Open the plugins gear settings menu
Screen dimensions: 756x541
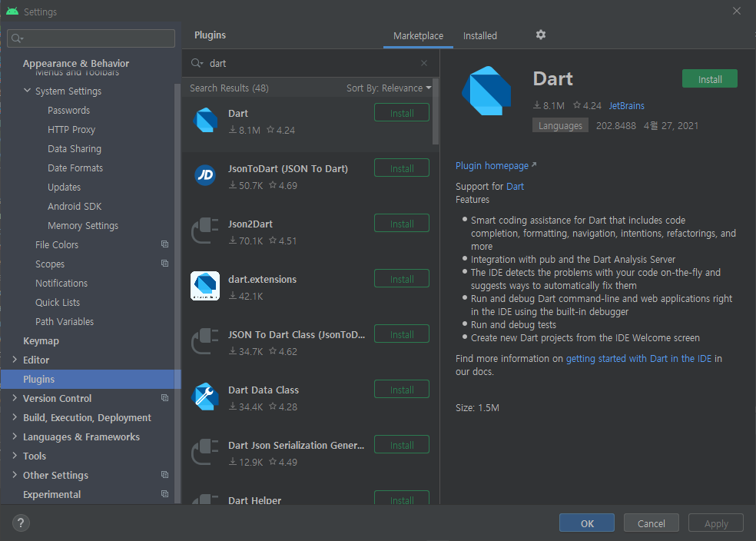(x=540, y=35)
